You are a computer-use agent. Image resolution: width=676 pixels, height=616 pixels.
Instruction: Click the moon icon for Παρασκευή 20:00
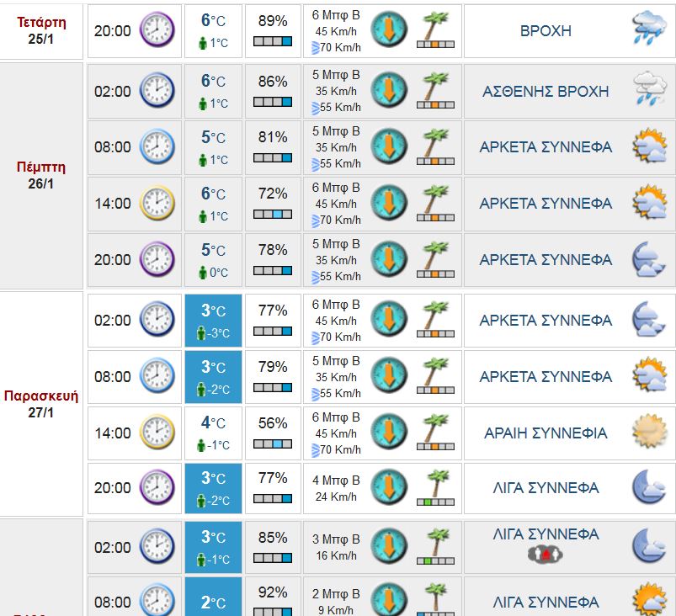[649, 487]
